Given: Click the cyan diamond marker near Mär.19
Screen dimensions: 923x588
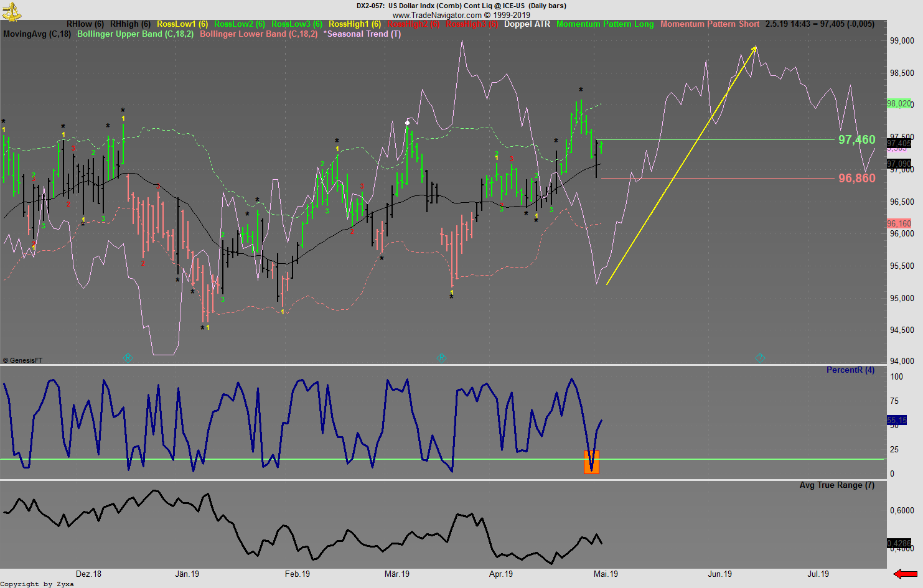Looking at the screenshot, I should 441,358.
